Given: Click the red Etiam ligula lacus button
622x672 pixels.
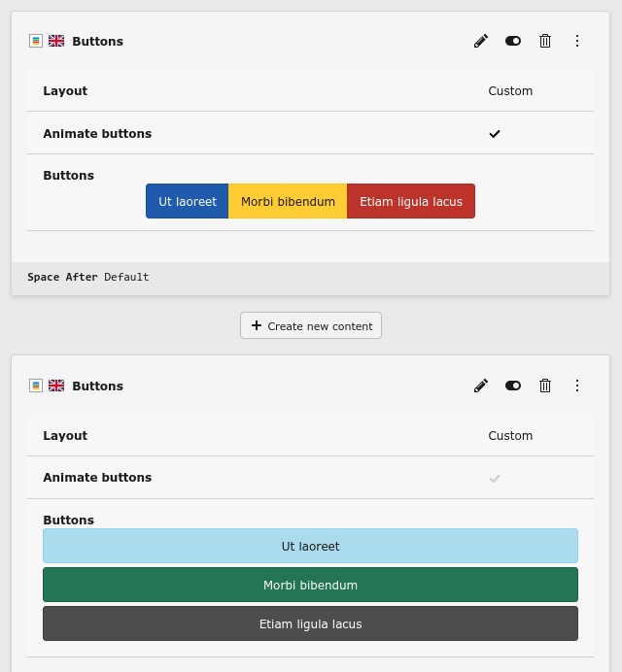Looking at the screenshot, I should [x=411, y=201].
